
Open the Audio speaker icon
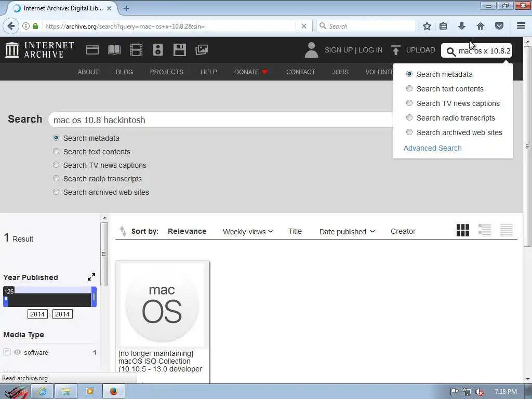coord(158,50)
